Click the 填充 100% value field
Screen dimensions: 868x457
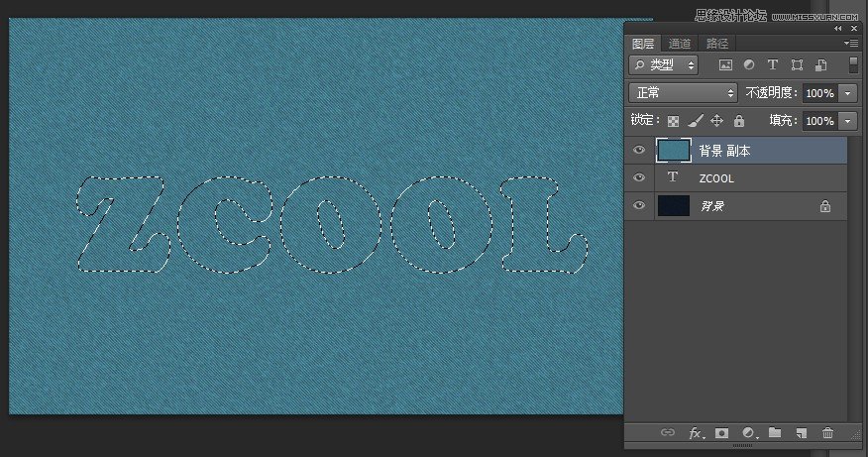(x=821, y=121)
